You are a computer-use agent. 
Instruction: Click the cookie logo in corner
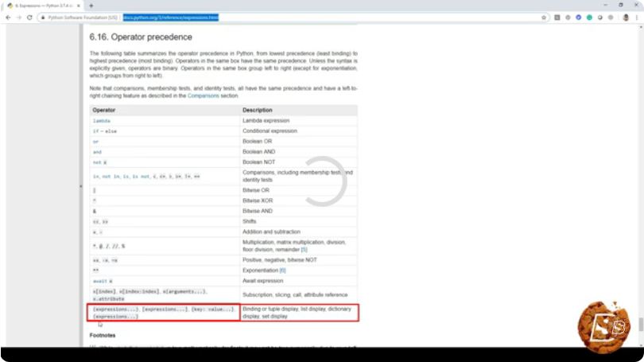coord(603,327)
